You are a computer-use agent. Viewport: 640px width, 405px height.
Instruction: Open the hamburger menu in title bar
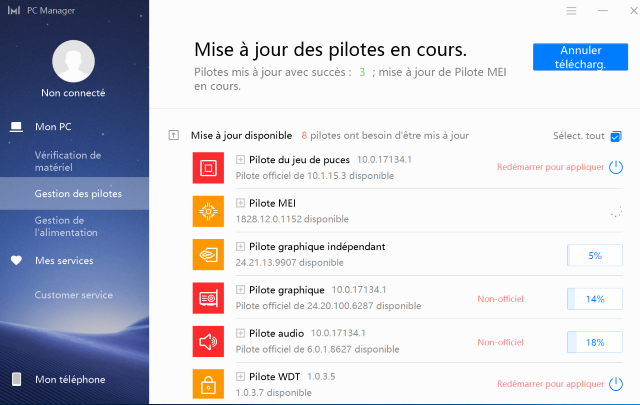pyautogui.click(x=571, y=11)
